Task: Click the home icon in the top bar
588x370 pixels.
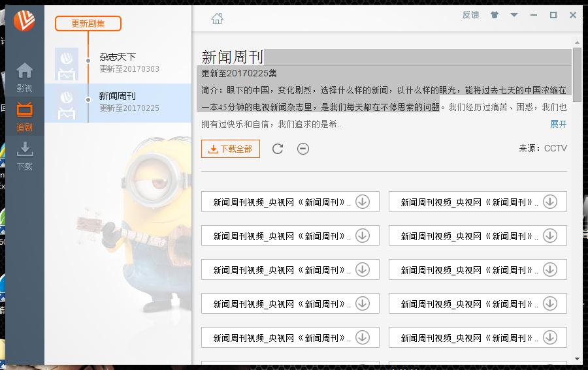Action: (x=217, y=19)
